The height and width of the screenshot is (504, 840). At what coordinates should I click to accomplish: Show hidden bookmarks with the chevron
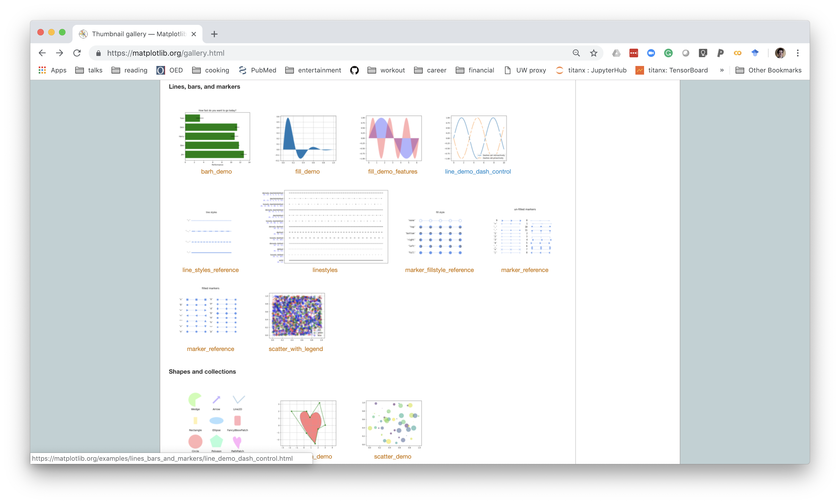[722, 70]
